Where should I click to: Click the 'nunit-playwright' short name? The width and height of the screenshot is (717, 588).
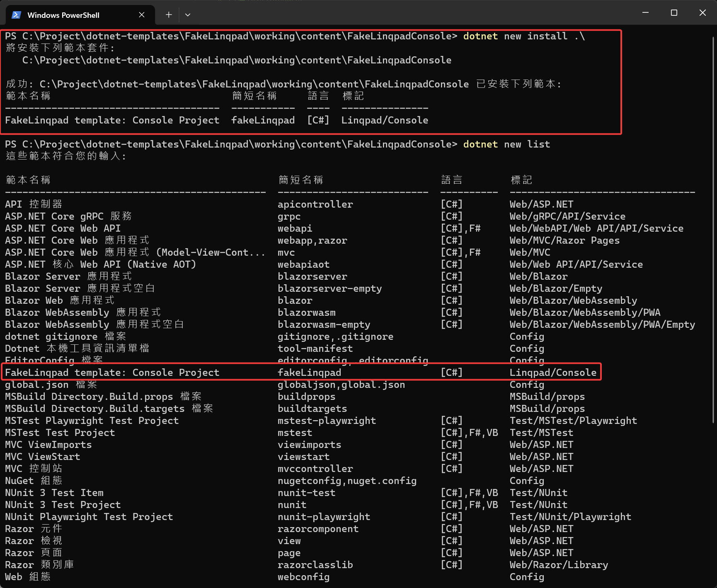324,517
